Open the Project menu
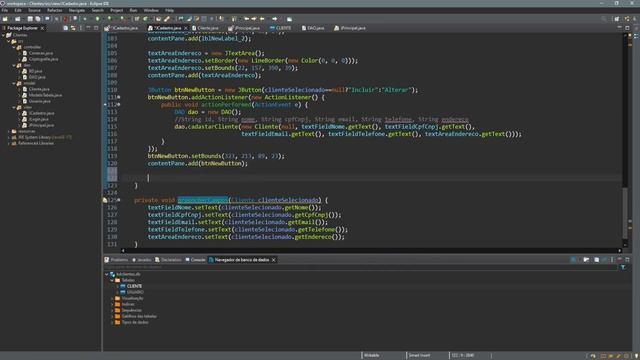The width and height of the screenshot is (640, 360). tap(117, 10)
